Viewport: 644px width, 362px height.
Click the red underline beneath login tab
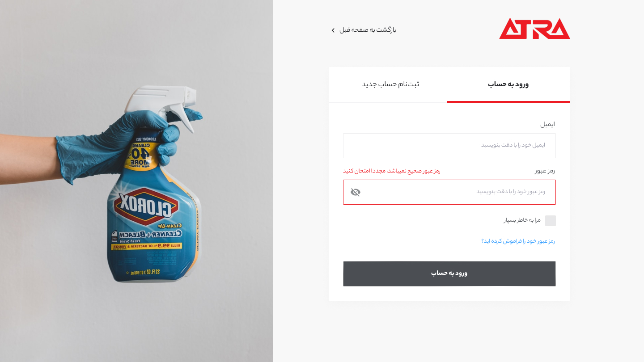[x=508, y=102]
